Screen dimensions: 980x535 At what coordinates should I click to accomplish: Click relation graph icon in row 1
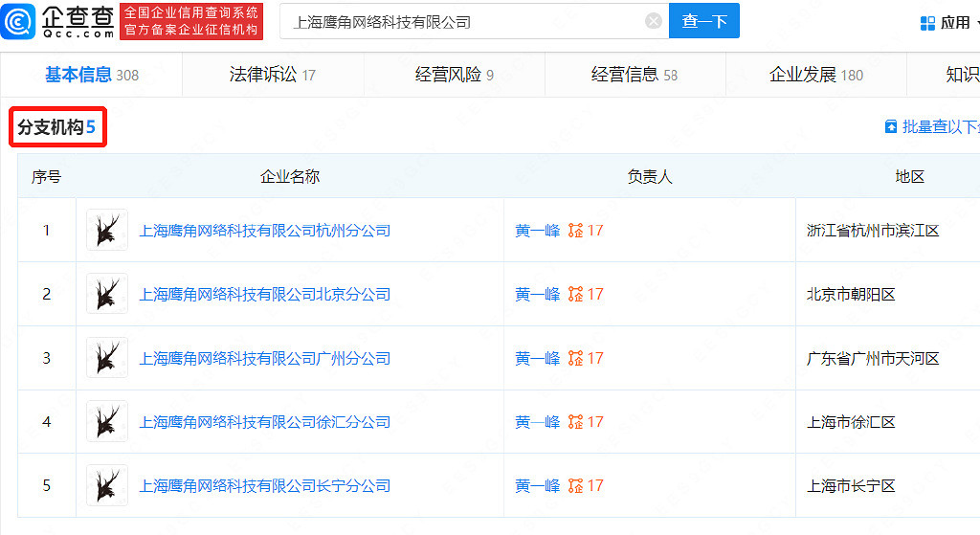pyautogui.click(x=575, y=231)
